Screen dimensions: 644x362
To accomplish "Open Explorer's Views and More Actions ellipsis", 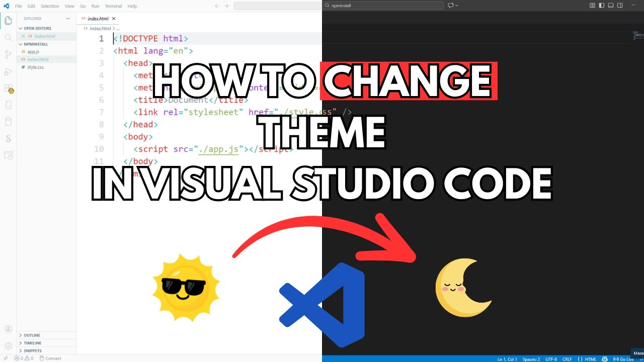I will tap(68, 19).
